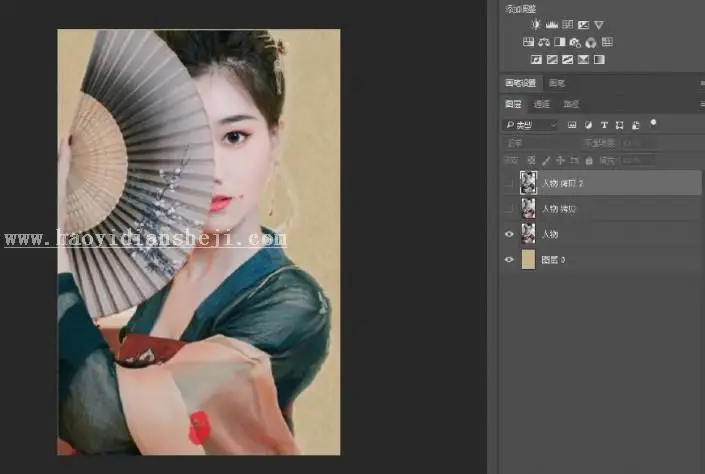Image resolution: width=705 pixels, height=474 pixels.
Task: Select layer named 图层 0
Action: pos(553,260)
